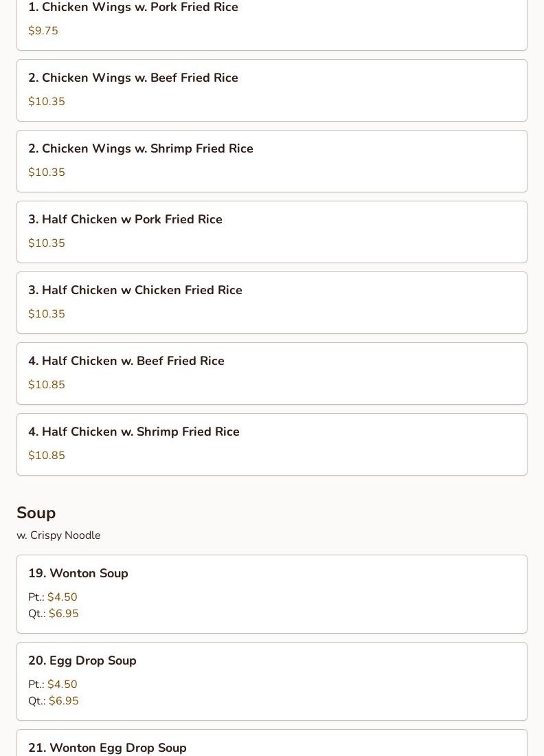
Task: Click Egg Drop Soup pint price $4.50
Action: point(62,684)
